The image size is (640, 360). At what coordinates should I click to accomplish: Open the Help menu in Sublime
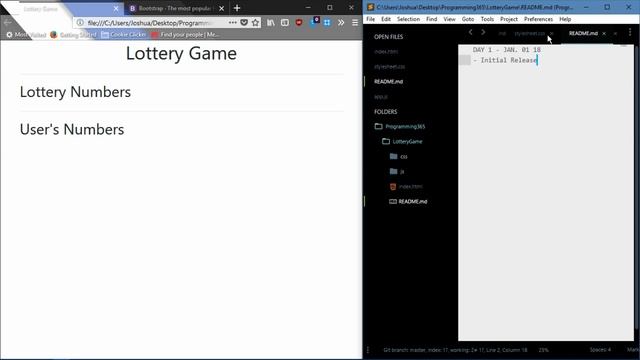pyautogui.click(x=565, y=19)
